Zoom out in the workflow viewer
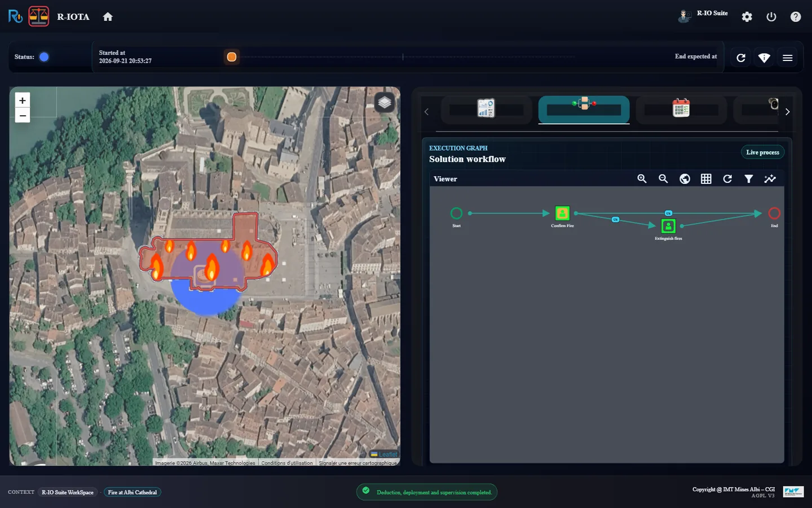The width and height of the screenshot is (812, 508). pos(663,179)
